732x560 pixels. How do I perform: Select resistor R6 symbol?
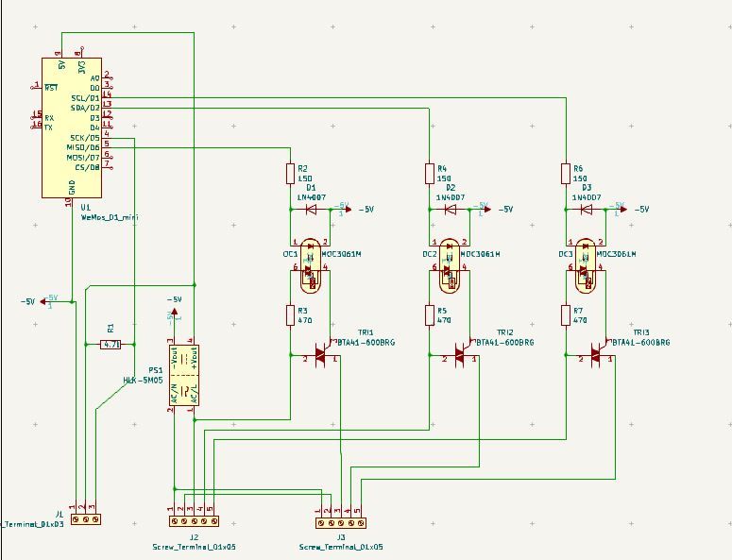[x=566, y=174]
